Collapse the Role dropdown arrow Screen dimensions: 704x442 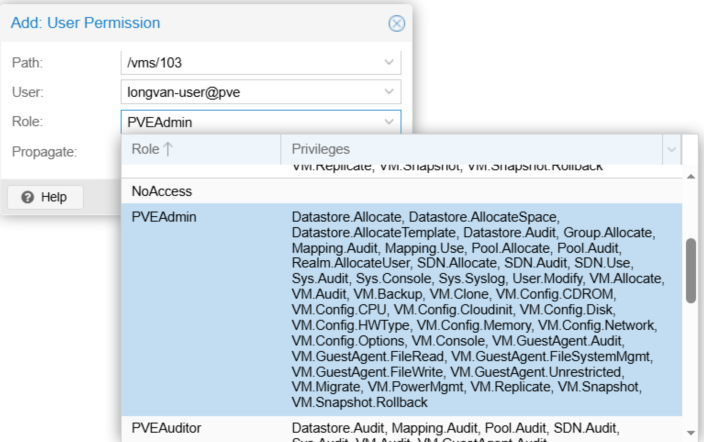389,122
